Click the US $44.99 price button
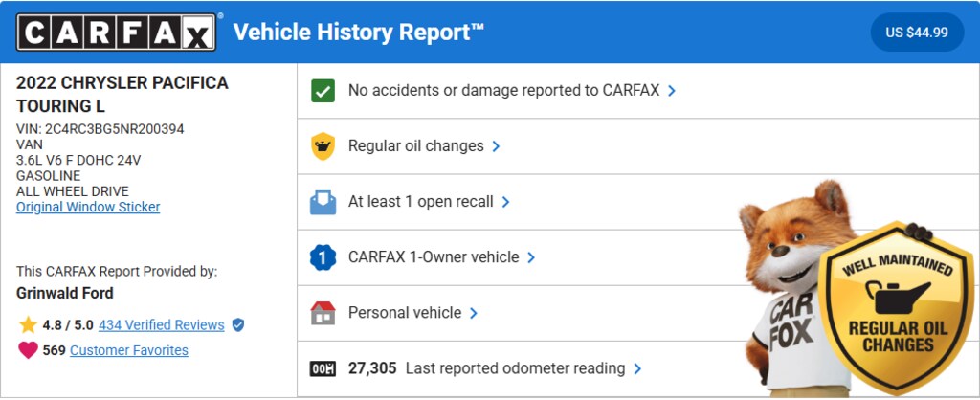Screen dimensions: 980x400 tap(917, 33)
